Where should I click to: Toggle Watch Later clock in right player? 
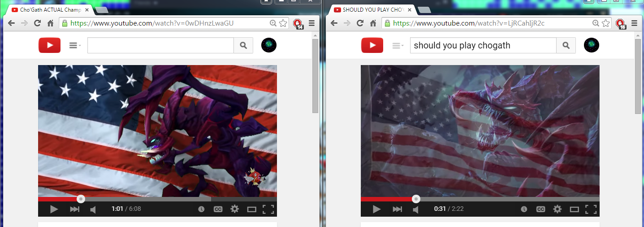524,209
